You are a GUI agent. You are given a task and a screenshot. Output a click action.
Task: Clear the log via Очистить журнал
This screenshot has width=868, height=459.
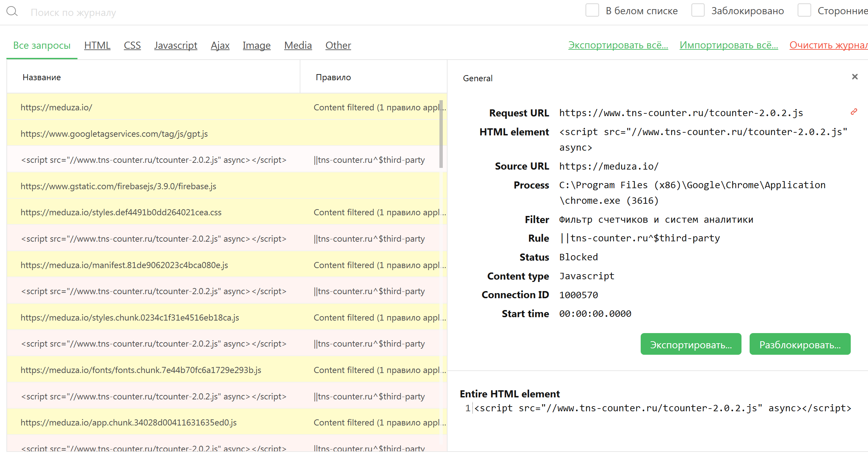click(829, 45)
